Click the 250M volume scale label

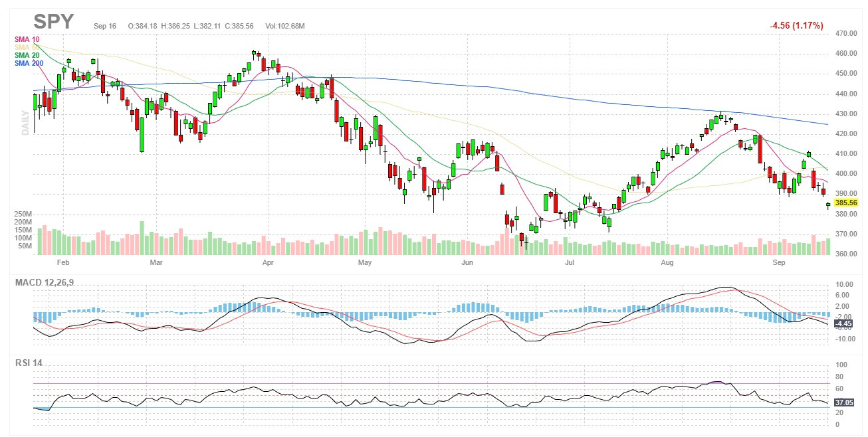click(x=23, y=214)
